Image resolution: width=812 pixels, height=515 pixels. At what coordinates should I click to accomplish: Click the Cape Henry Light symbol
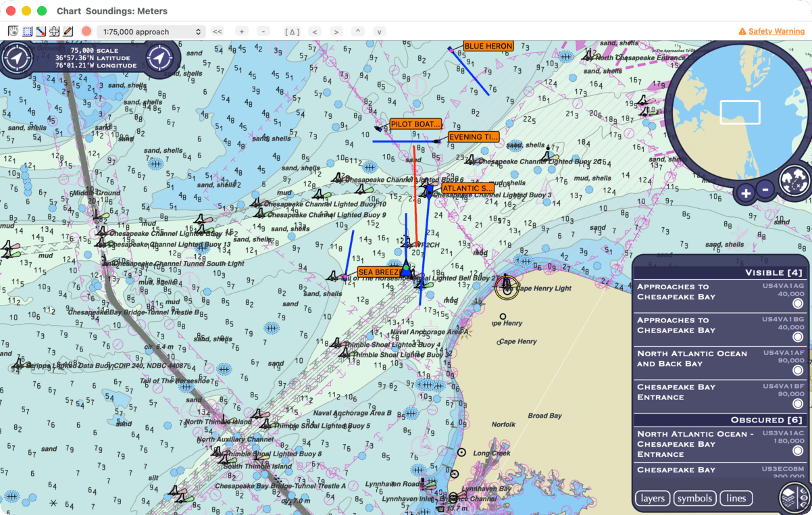point(506,287)
